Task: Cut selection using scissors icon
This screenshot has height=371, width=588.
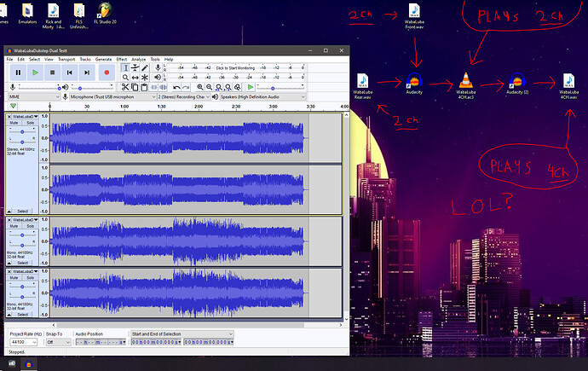Action: pyautogui.click(x=125, y=87)
